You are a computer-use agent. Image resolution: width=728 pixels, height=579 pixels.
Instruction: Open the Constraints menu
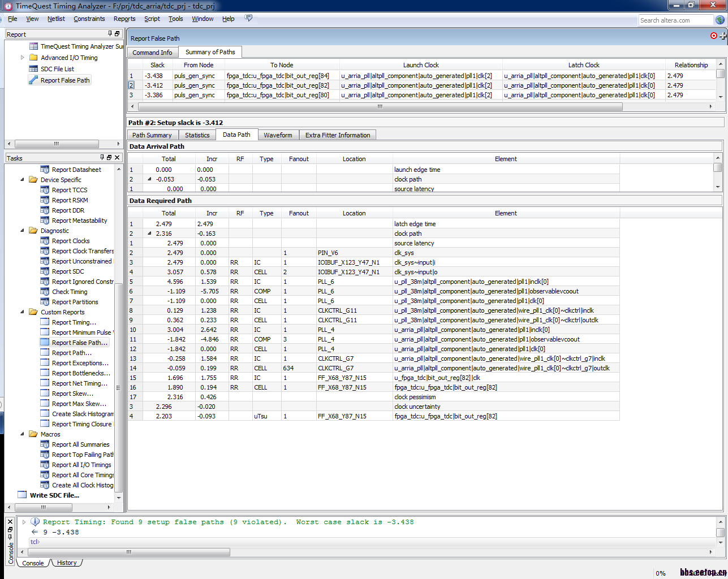89,19
